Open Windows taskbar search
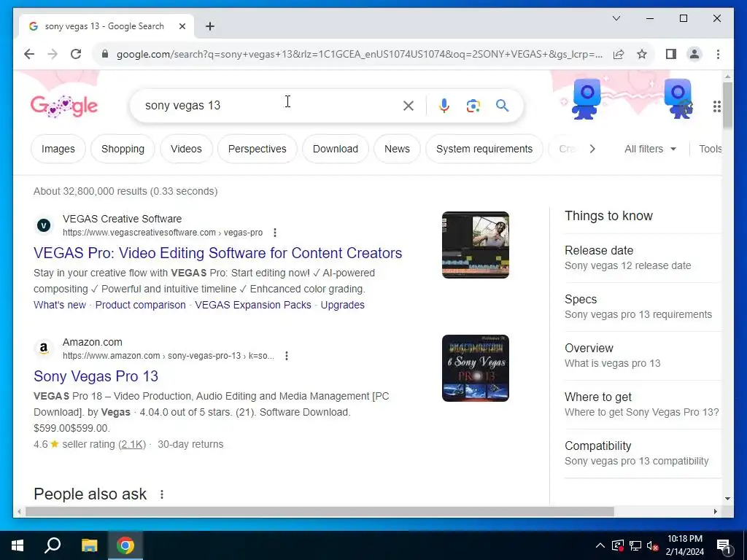 click(x=53, y=545)
